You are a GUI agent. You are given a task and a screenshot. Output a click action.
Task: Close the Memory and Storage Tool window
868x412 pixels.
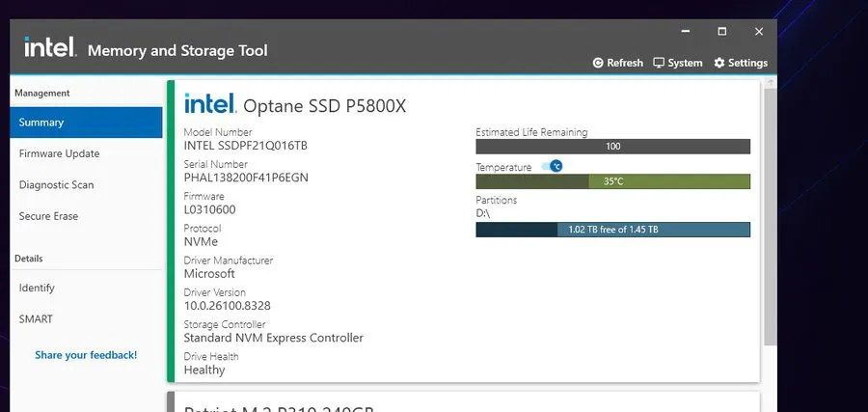point(759,32)
